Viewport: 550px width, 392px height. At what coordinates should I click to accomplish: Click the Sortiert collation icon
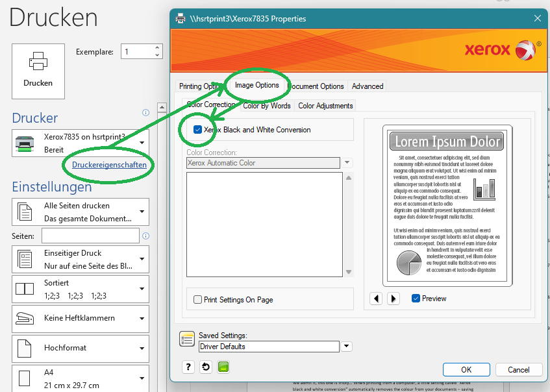pyautogui.click(x=25, y=289)
